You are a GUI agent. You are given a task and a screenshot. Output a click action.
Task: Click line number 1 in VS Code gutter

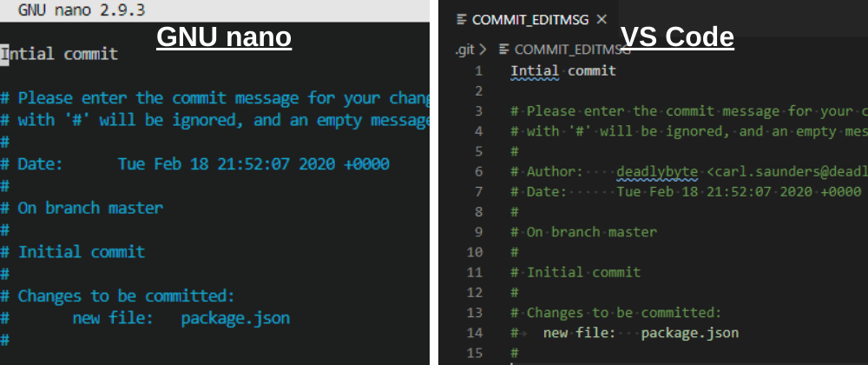pos(478,71)
